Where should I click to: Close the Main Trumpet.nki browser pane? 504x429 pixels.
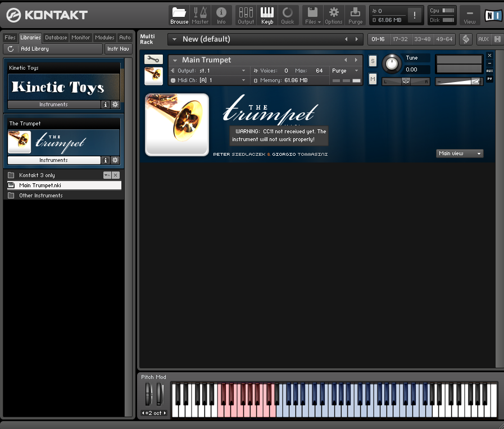116,175
